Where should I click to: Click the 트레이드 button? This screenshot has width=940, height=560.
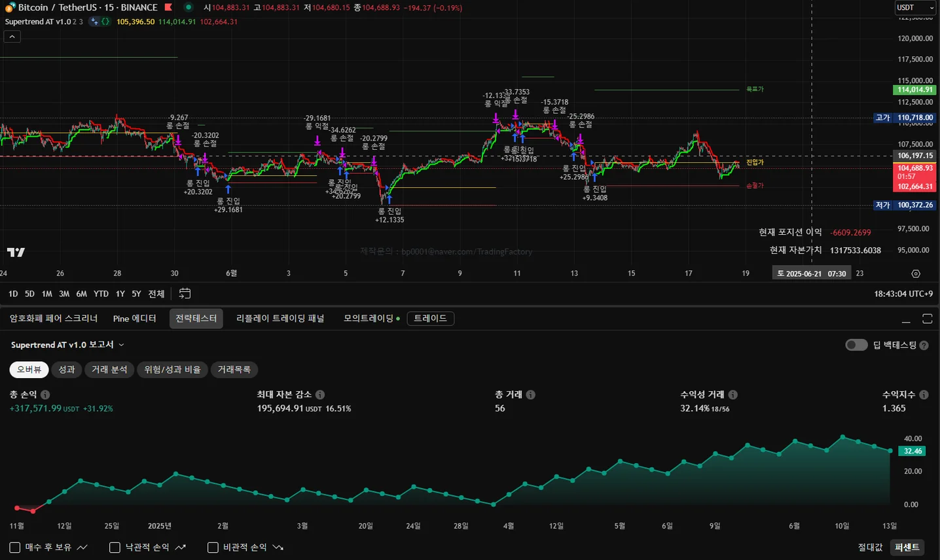(430, 319)
